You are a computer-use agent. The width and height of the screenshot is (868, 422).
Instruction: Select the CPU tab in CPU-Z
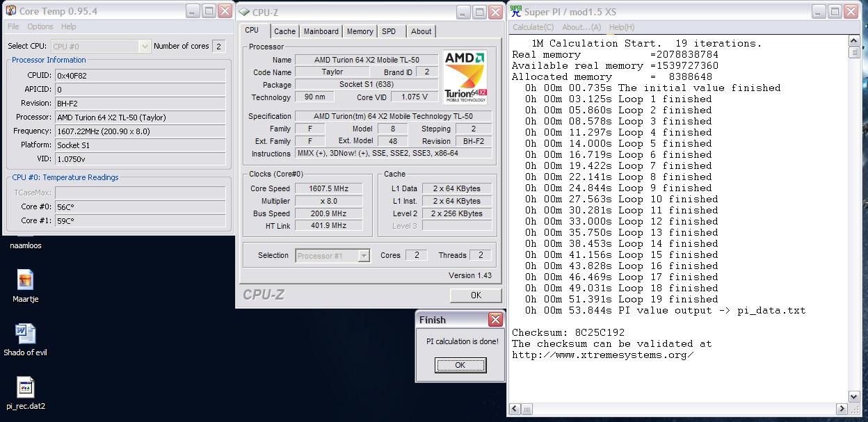252,31
